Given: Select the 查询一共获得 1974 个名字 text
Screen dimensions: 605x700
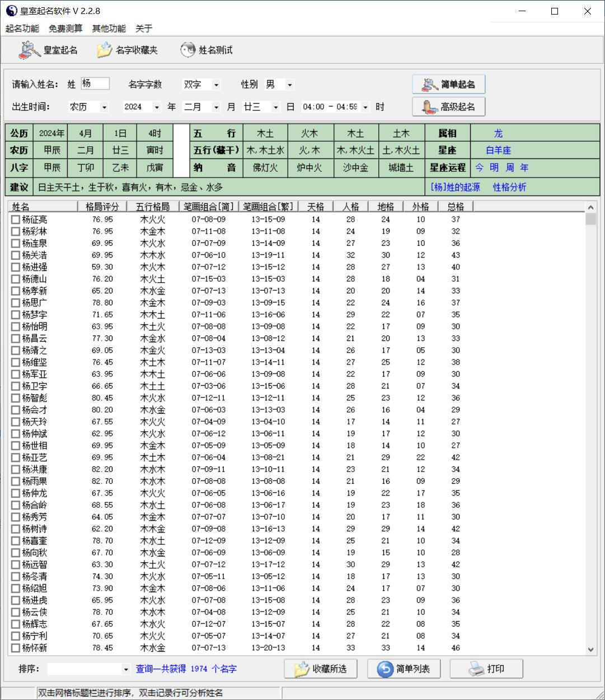Looking at the screenshot, I should (186, 669).
